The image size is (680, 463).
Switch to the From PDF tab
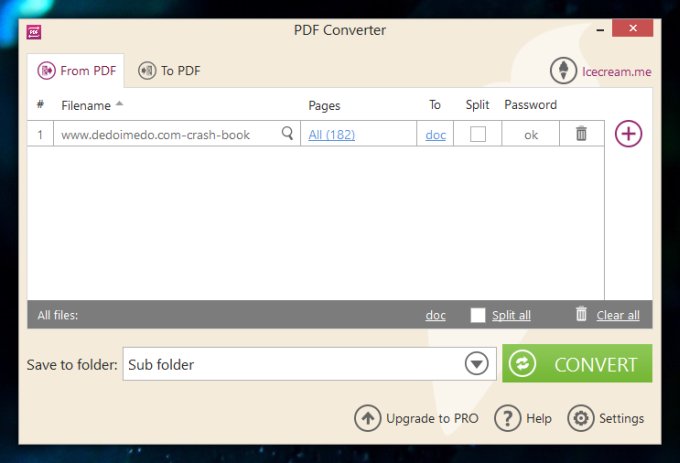[x=76, y=71]
